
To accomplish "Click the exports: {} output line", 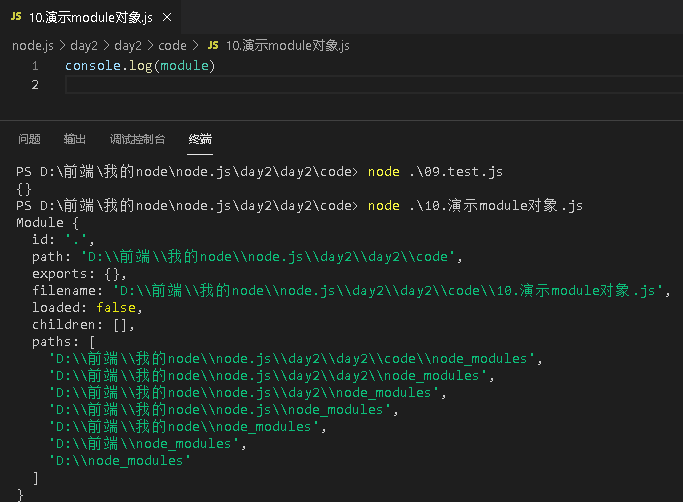I will coord(79,274).
